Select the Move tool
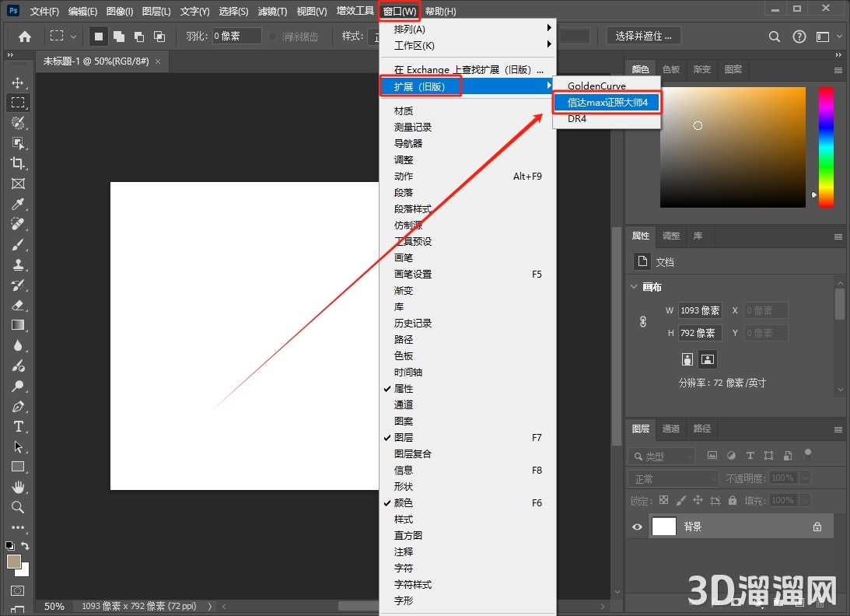The width and height of the screenshot is (850, 616). [18, 82]
